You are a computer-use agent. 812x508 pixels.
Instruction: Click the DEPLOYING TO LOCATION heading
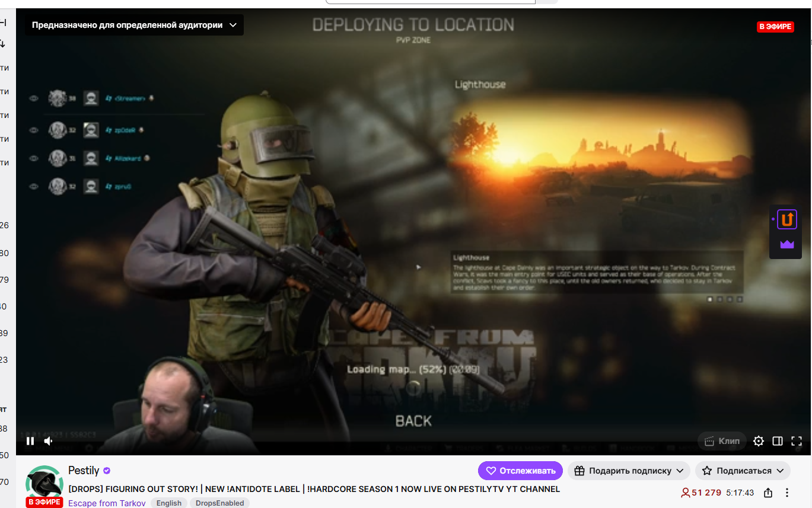pyautogui.click(x=413, y=25)
